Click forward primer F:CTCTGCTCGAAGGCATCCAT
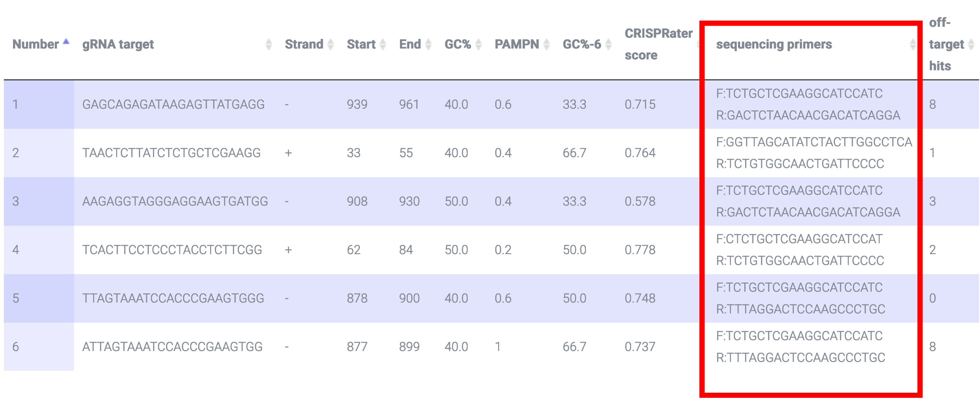 point(799,239)
